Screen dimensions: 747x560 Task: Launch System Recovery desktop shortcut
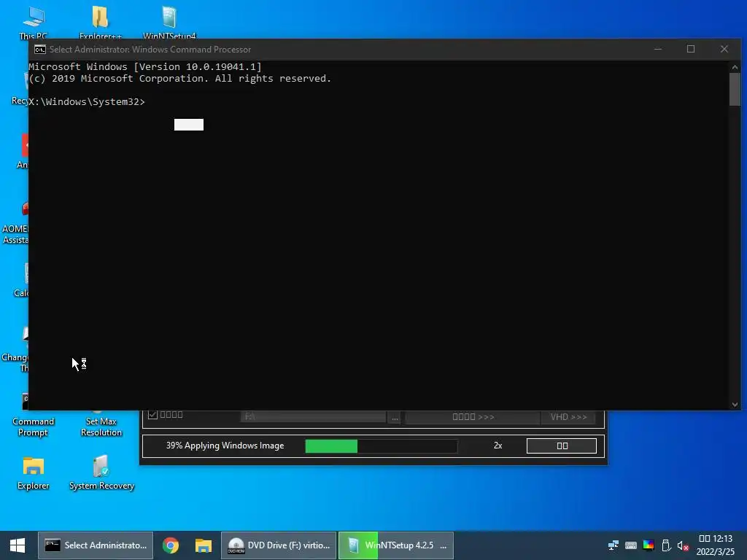tap(101, 472)
